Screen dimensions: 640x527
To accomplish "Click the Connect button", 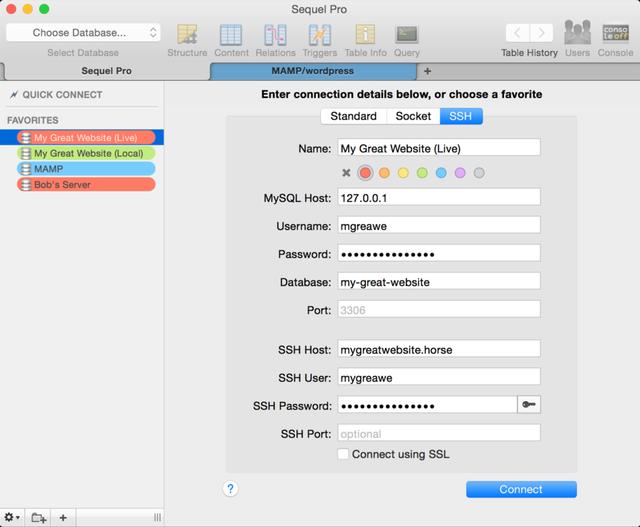I will [x=521, y=489].
